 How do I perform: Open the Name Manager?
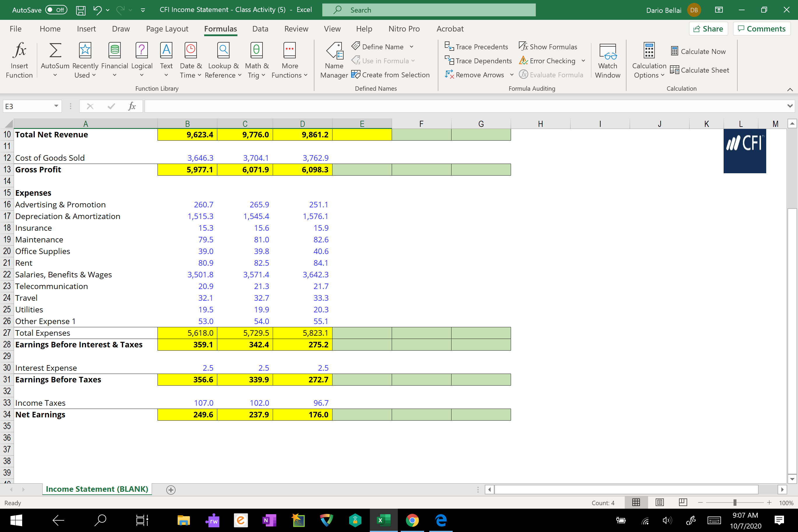coord(334,60)
